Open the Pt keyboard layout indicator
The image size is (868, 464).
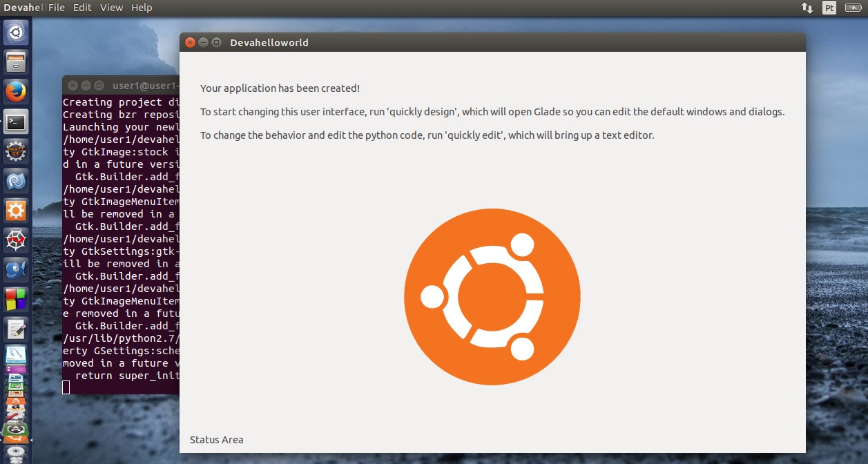[829, 8]
